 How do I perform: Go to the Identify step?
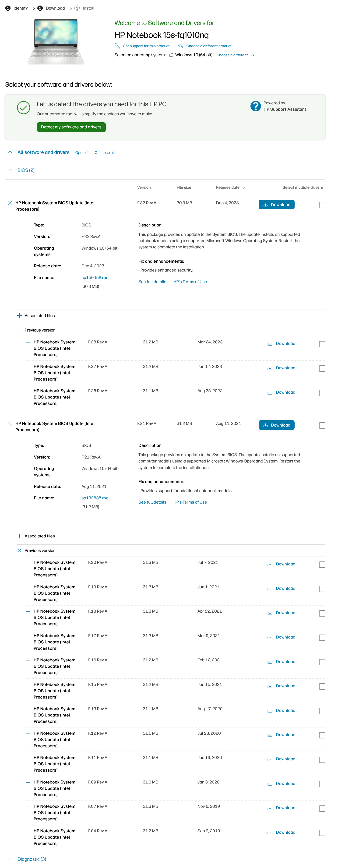tap(17, 8)
